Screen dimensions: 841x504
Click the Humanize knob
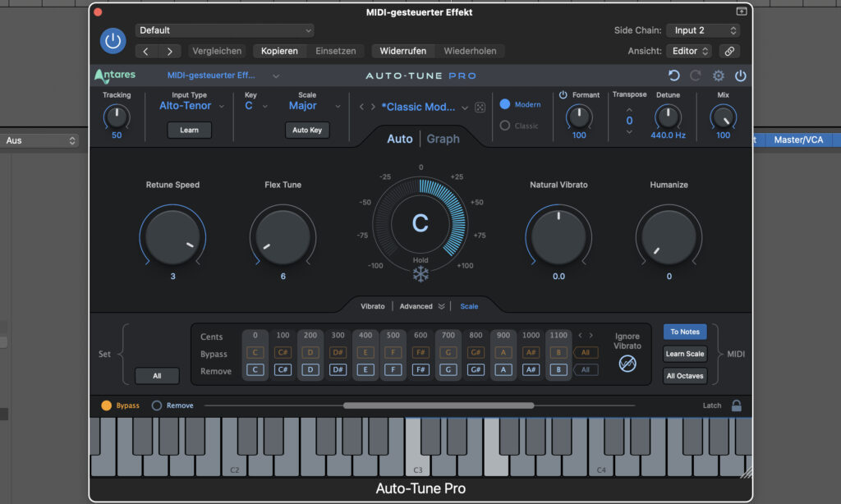click(669, 236)
